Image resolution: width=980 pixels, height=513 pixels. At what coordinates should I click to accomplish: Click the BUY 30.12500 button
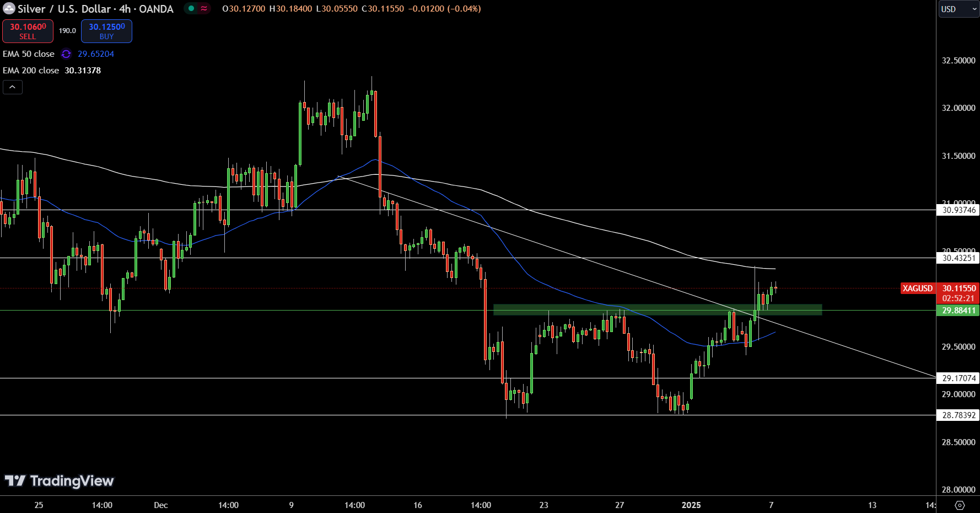tap(106, 31)
